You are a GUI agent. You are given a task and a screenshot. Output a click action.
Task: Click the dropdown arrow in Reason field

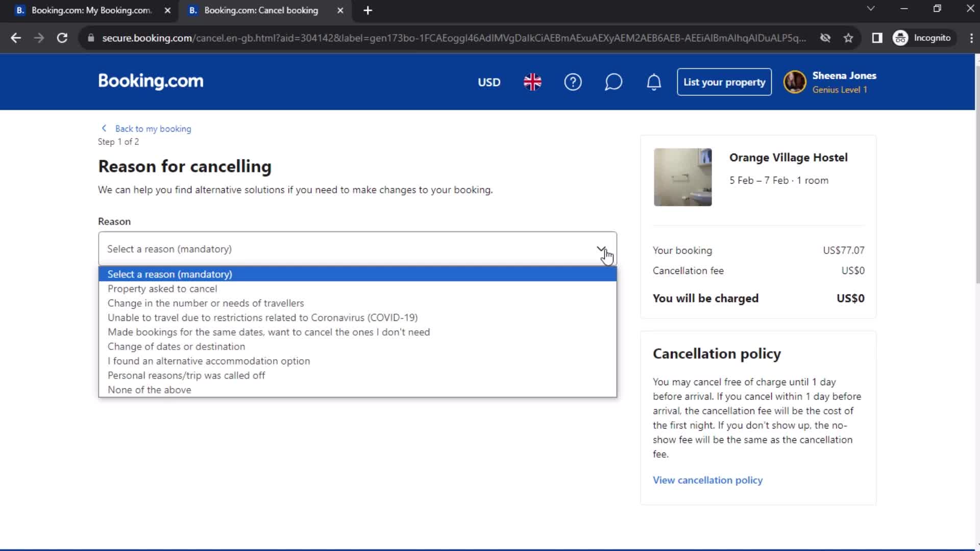pos(601,249)
